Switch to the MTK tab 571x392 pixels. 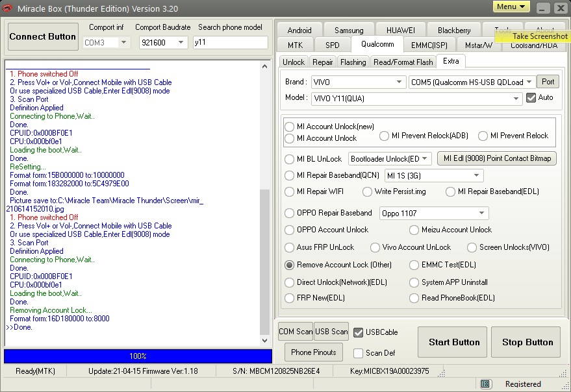[x=295, y=45]
